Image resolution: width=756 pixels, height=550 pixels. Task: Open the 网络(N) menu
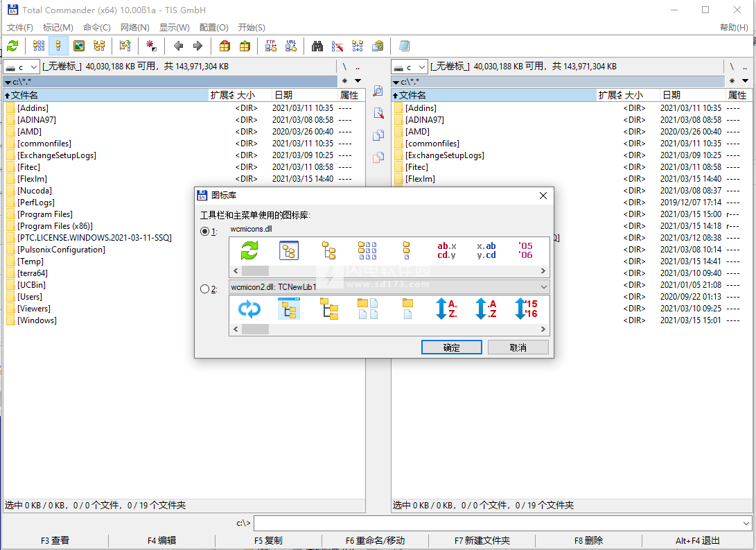[x=135, y=28]
